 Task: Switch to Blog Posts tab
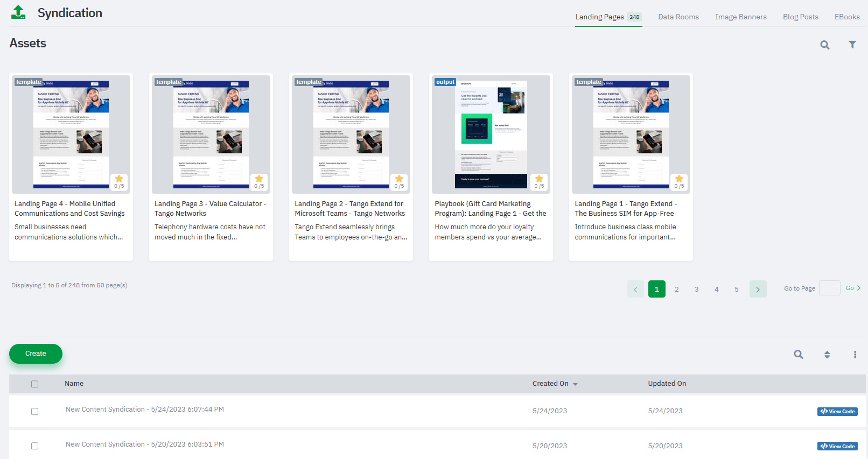point(801,17)
